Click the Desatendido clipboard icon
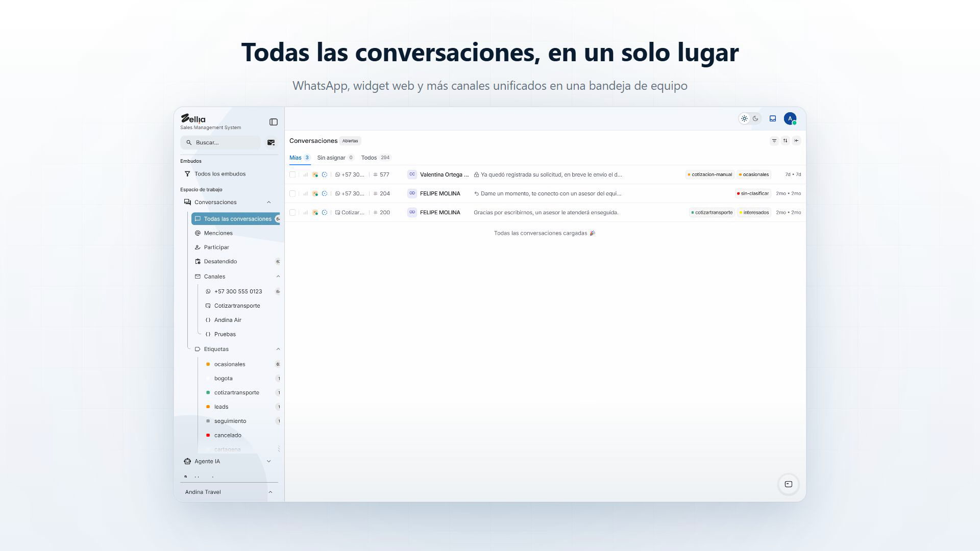This screenshot has width=980, height=551. click(198, 262)
